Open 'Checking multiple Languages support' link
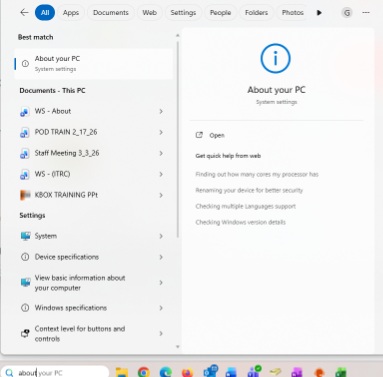Screen dimensions: 383x377 pyautogui.click(x=245, y=206)
